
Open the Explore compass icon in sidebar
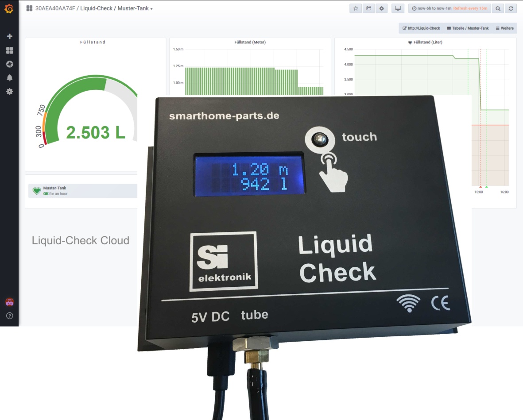click(x=10, y=64)
